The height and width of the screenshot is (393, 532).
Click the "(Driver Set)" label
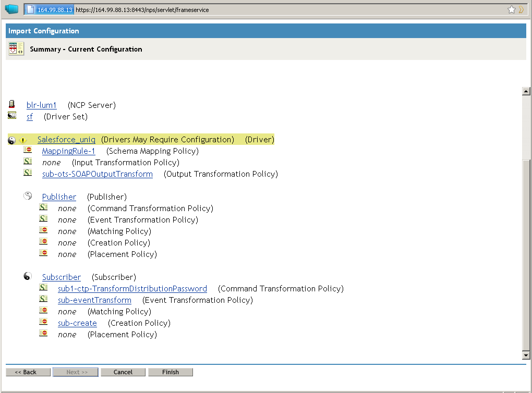point(66,117)
